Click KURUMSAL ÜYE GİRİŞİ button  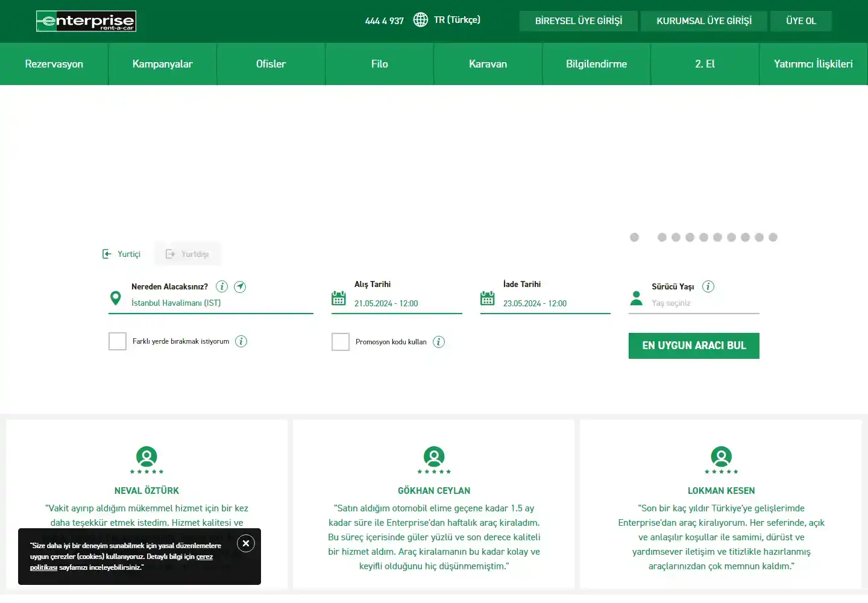pyautogui.click(x=704, y=21)
